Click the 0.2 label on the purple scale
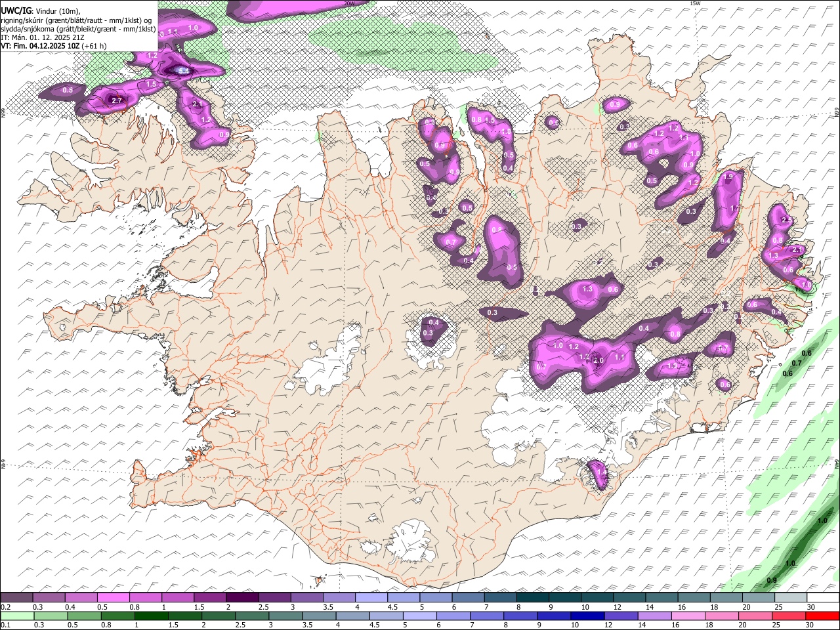The width and height of the screenshot is (840, 630). pyautogui.click(x=5, y=607)
